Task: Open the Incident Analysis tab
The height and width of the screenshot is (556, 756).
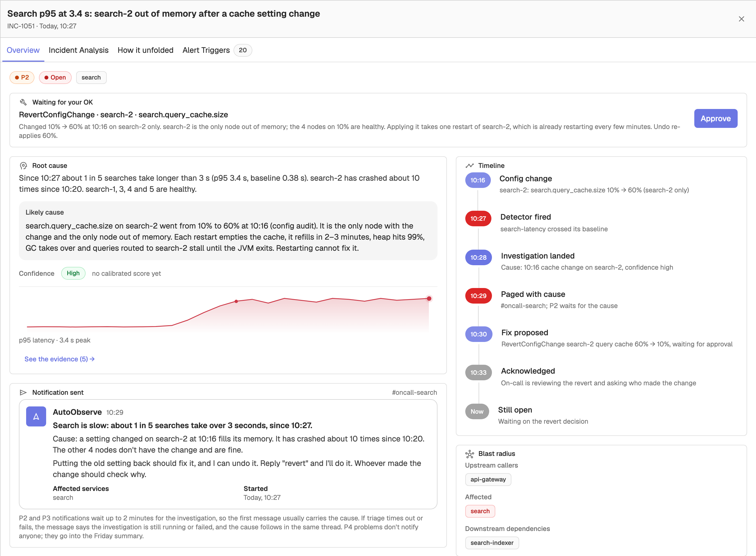Action: [78, 50]
